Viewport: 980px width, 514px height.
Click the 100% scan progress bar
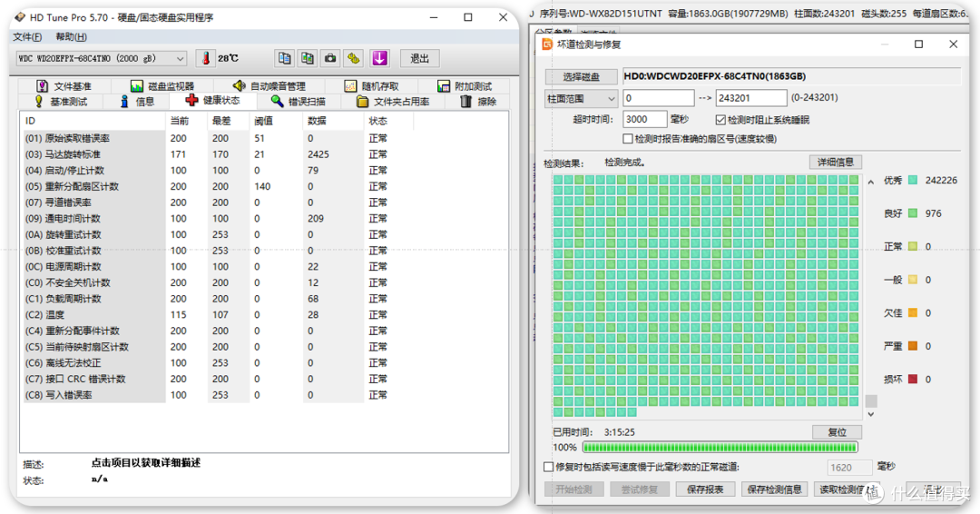point(720,447)
